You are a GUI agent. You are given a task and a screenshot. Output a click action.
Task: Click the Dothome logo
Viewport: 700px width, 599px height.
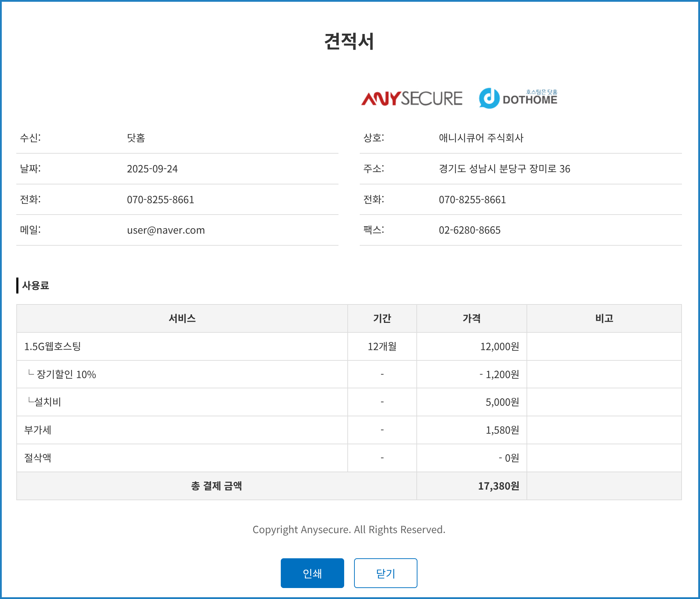tap(518, 98)
